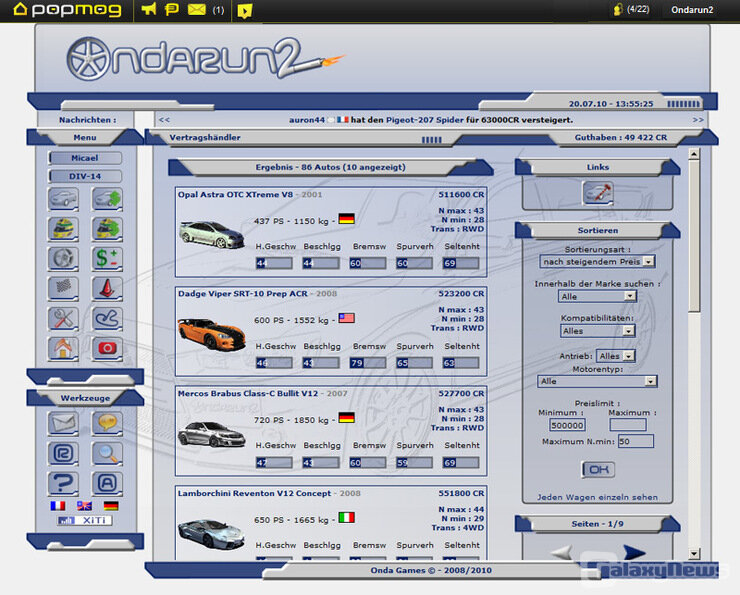740x595 pixels.
Task: Click the Dadge Viper Bremsw 79 bar
Action: [x=368, y=362]
